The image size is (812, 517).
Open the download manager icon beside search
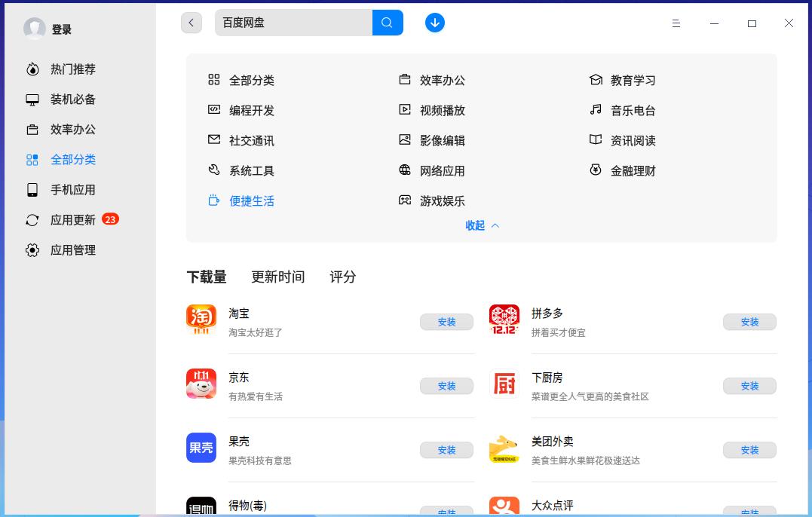pos(435,23)
